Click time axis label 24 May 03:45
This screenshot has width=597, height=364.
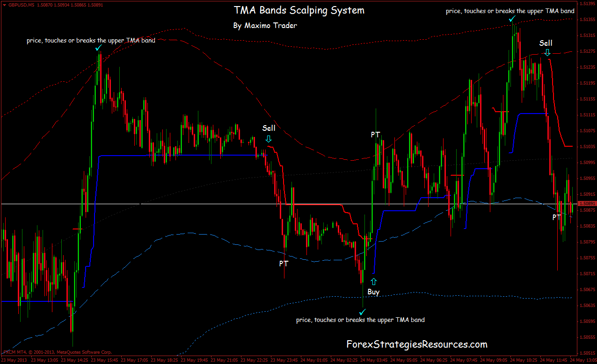pos(374,361)
